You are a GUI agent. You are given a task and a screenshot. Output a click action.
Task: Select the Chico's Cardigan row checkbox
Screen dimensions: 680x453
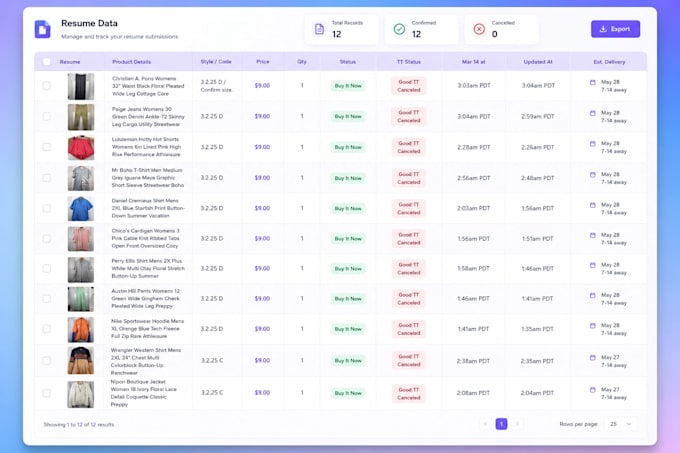(x=46, y=238)
